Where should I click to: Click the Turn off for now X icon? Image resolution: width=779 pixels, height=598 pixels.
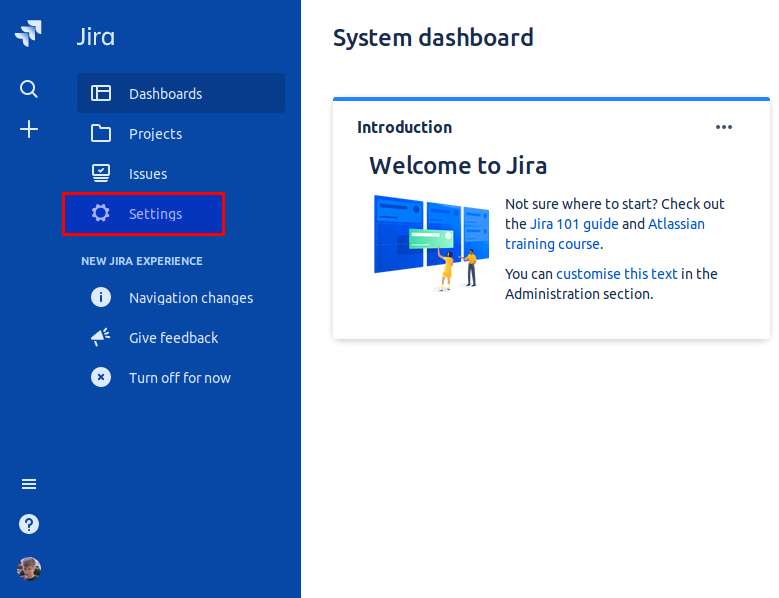pos(101,377)
